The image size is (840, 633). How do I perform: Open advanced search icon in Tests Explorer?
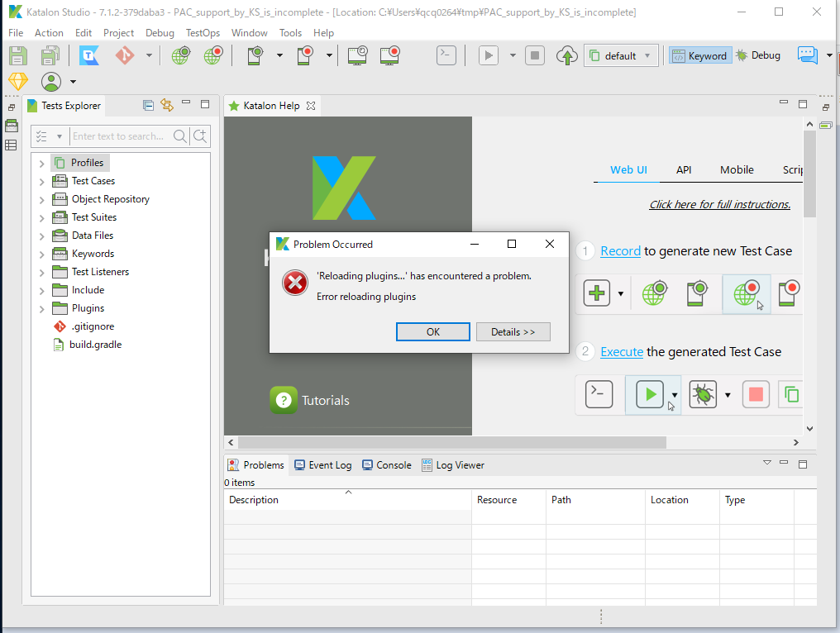200,136
